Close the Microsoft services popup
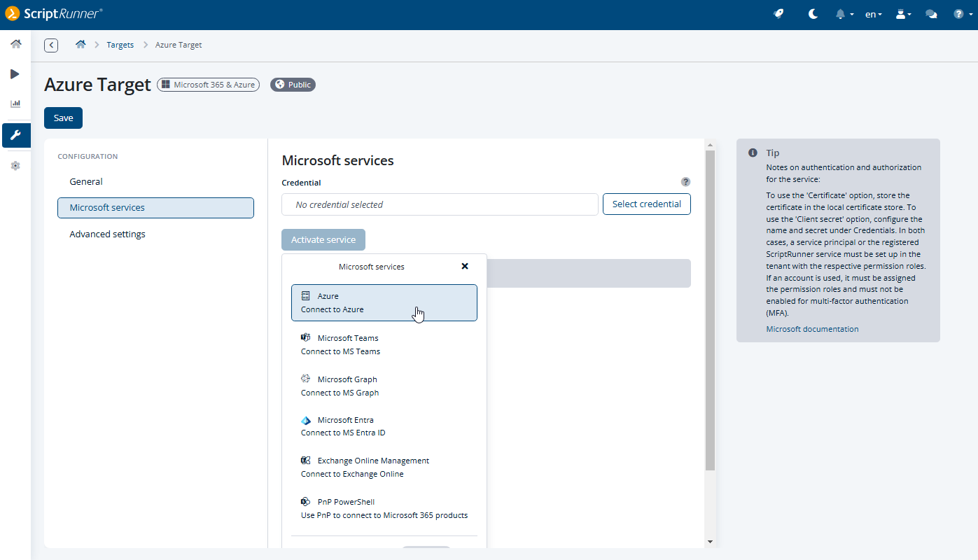 (465, 266)
